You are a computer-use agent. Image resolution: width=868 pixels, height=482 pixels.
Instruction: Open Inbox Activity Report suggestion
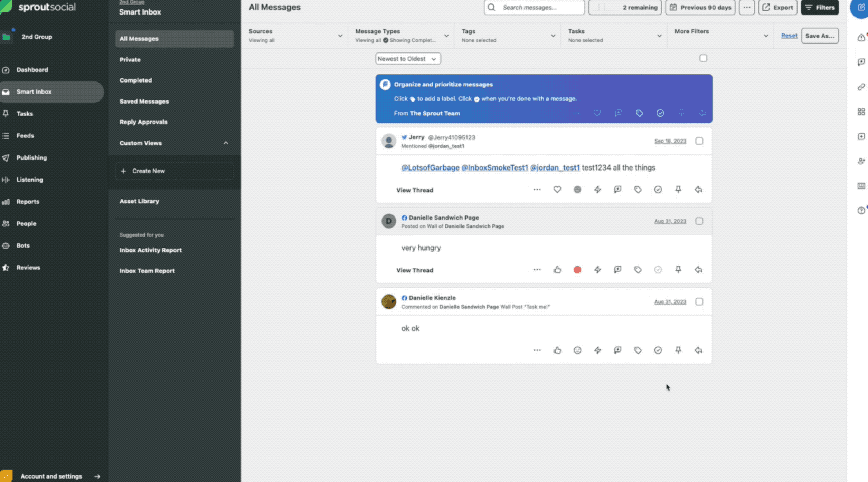[150, 250]
